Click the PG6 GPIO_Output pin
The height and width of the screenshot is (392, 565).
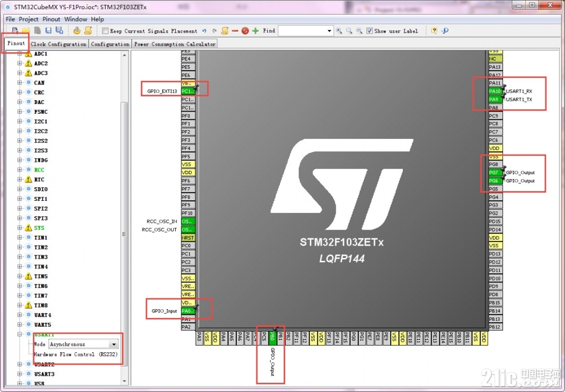click(495, 181)
